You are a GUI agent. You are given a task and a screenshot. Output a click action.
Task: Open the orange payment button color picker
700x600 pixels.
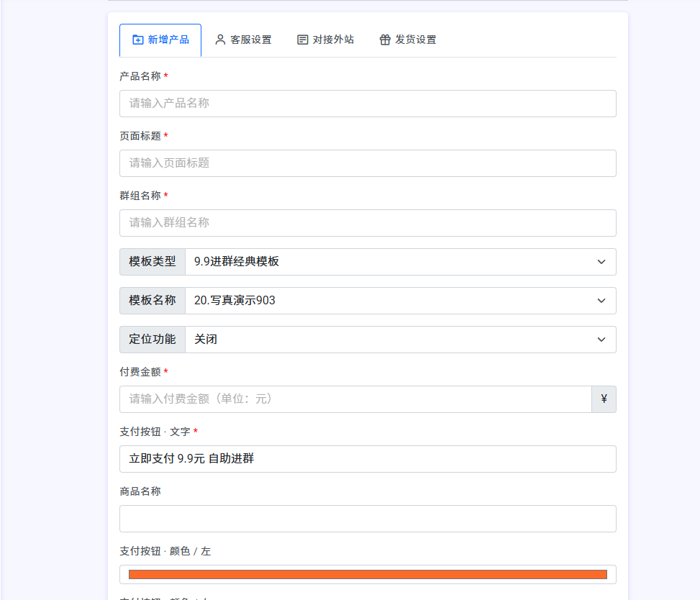[x=368, y=574]
